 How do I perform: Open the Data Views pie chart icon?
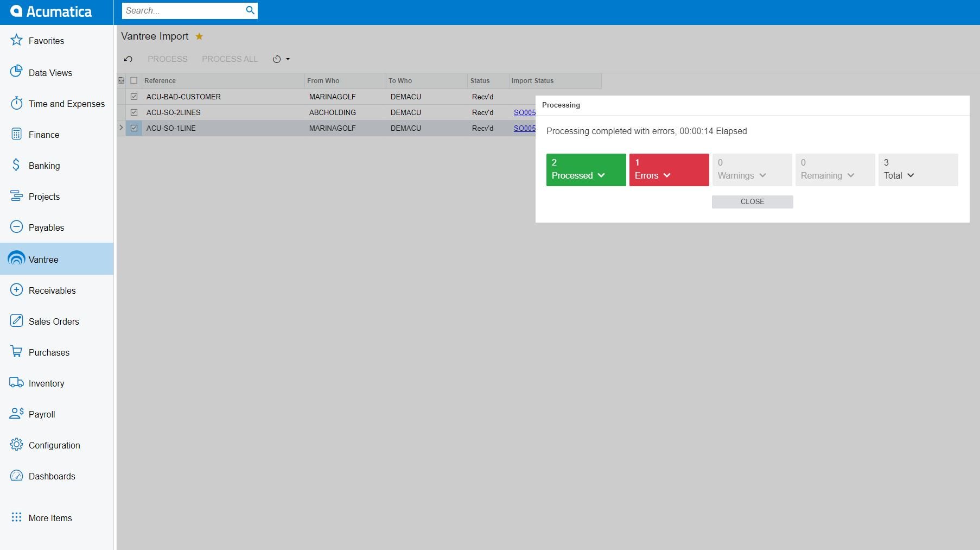tap(16, 72)
